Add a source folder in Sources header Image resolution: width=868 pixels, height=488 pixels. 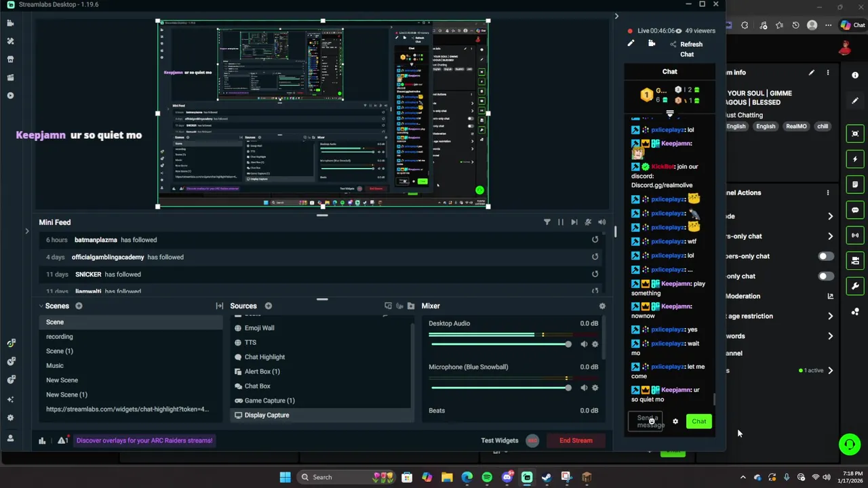pos(411,306)
